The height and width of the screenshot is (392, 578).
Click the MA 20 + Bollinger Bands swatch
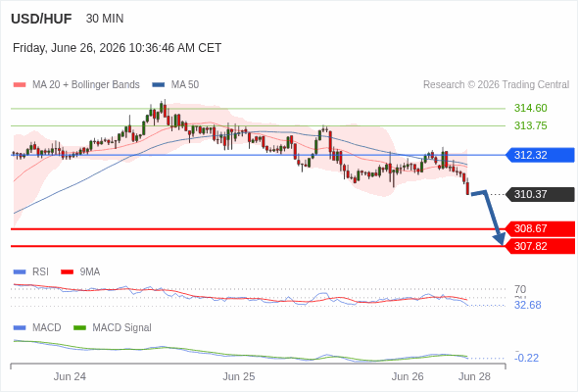click(20, 85)
